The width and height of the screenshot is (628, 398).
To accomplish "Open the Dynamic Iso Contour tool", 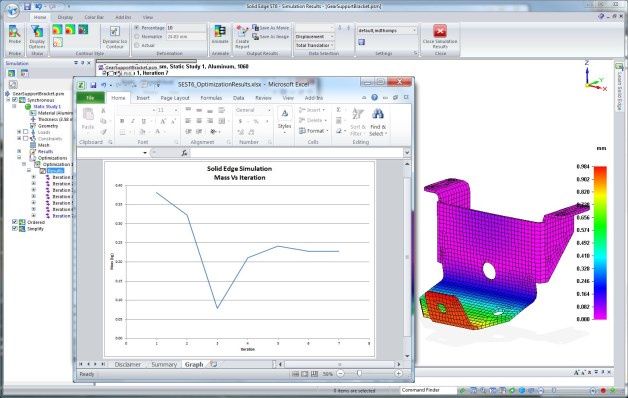I will point(115,36).
